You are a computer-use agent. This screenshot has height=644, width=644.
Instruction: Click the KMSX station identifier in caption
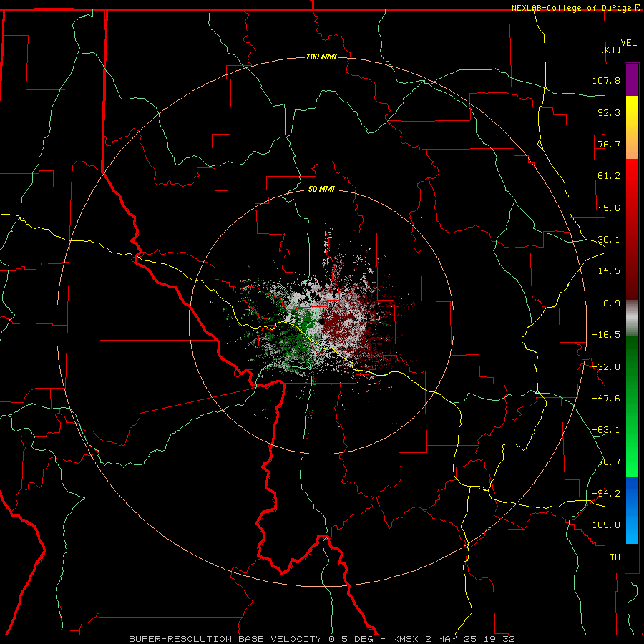click(406, 639)
